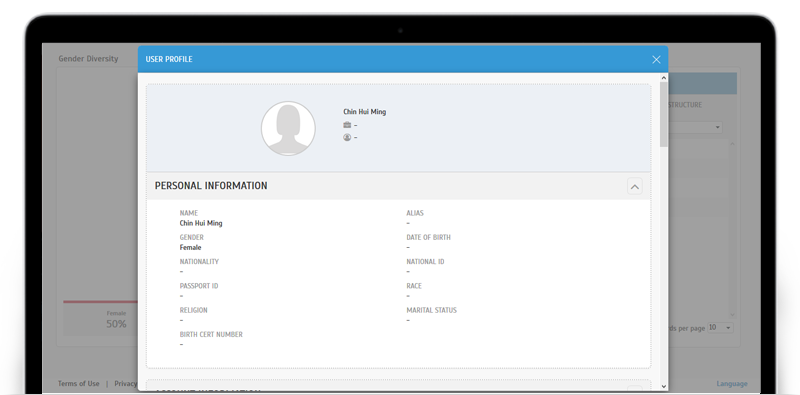
Task: Open the Privacy link in footer
Action: 126,384
